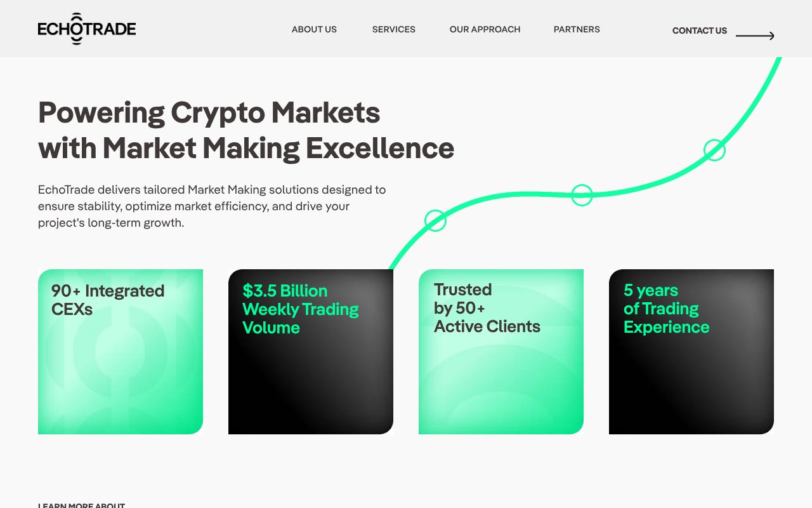Click the middle circle marker on the growth curve

[582, 195]
